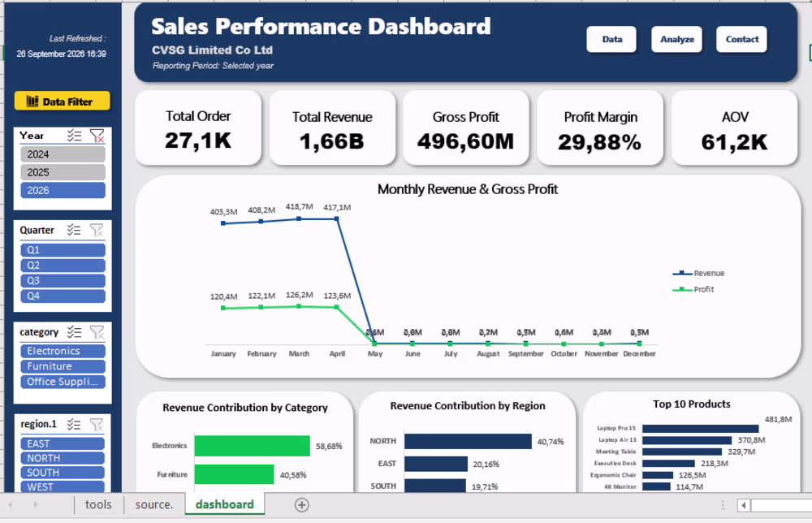812x523 pixels.
Task: Toggle multi-select on the Quarter slicer
Action: (74, 230)
